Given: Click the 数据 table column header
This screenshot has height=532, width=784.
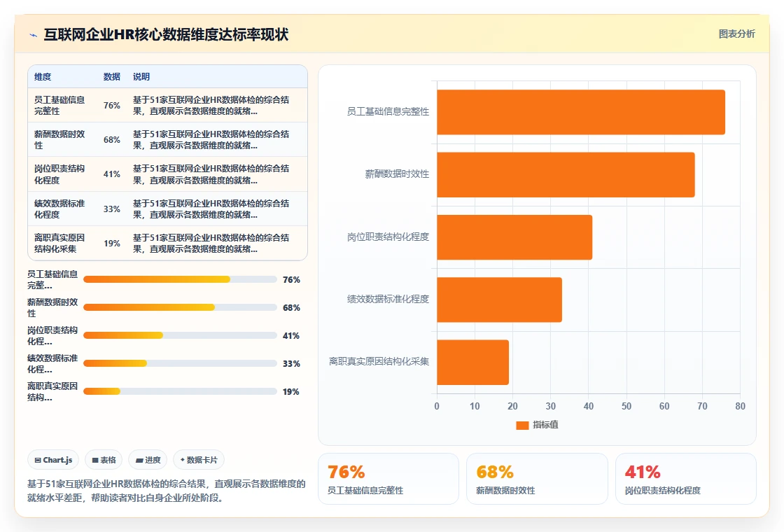Looking at the screenshot, I should [x=111, y=77].
